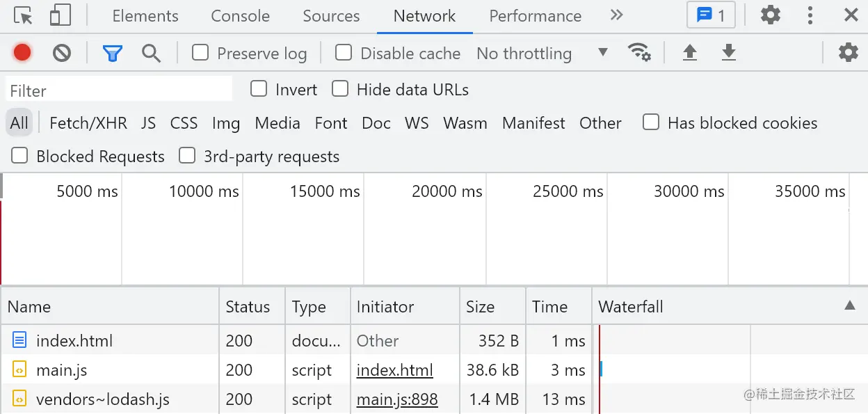
Task: Filter requests by Fetch/XHR type
Action: (88, 123)
